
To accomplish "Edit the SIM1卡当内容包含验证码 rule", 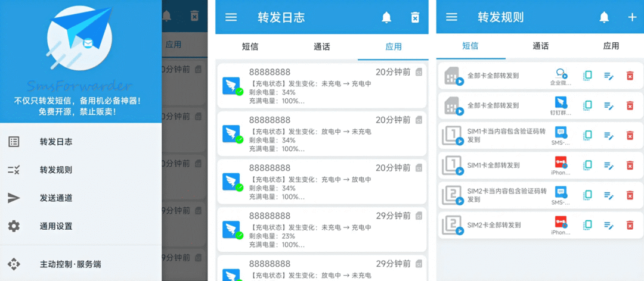I will coord(609,136).
